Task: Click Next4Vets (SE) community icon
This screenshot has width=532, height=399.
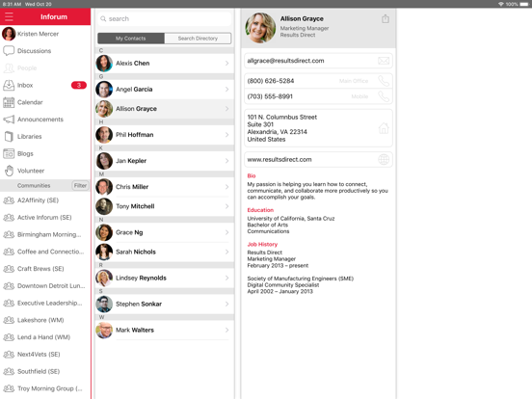Action: click(9, 355)
